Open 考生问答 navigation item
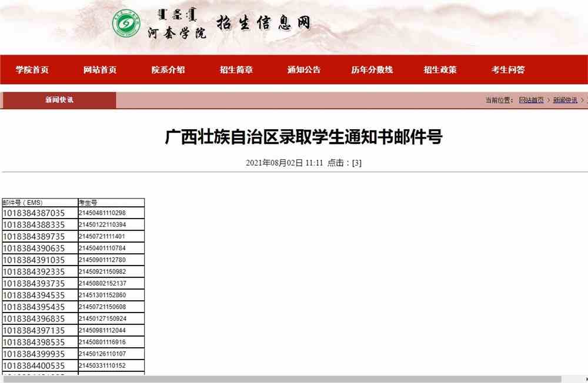The image size is (588, 383). pyautogui.click(x=508, y=70)
